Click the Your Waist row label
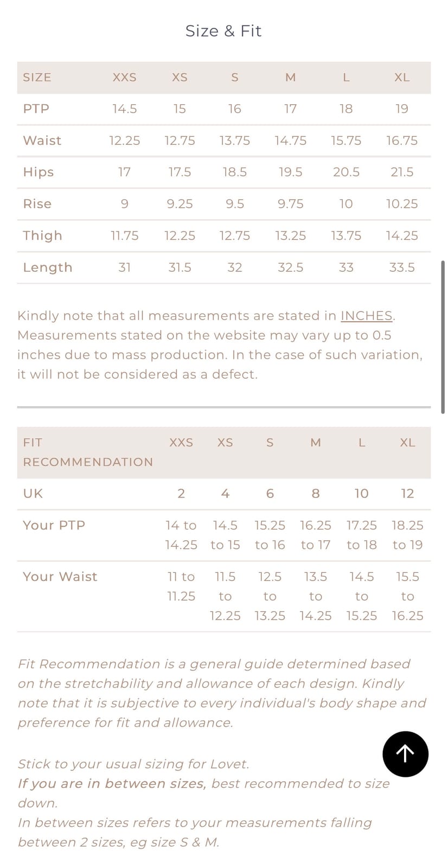 [x=60, y=577]
